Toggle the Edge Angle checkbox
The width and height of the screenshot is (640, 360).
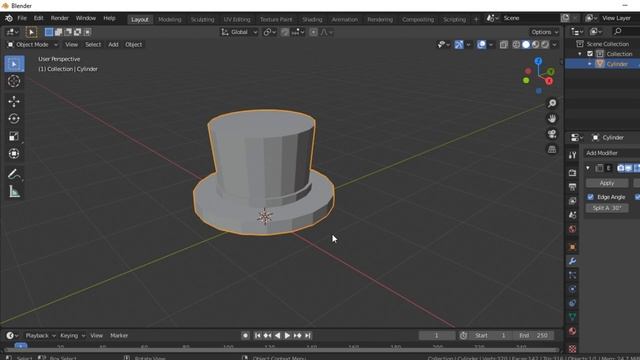(590, 197)
